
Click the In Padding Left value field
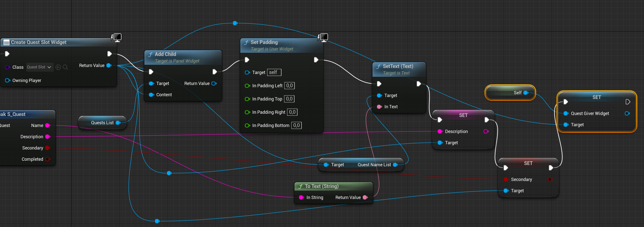tap(289, 85)
